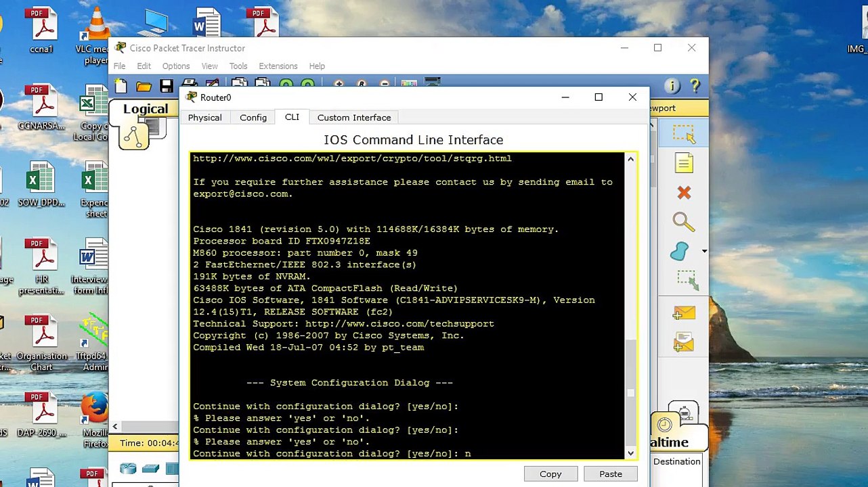868x487 pixels.
Task: Select the CLI tab
Action: point(292,117)
